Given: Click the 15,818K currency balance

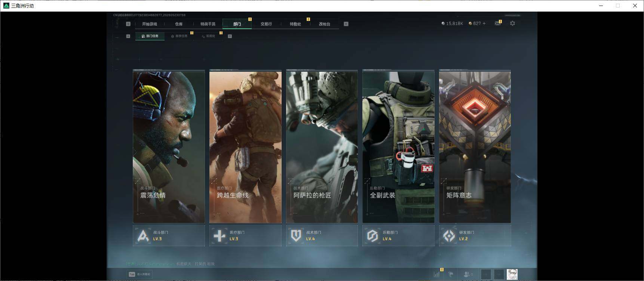Looking at the screenshot, I should click(454, 24).
